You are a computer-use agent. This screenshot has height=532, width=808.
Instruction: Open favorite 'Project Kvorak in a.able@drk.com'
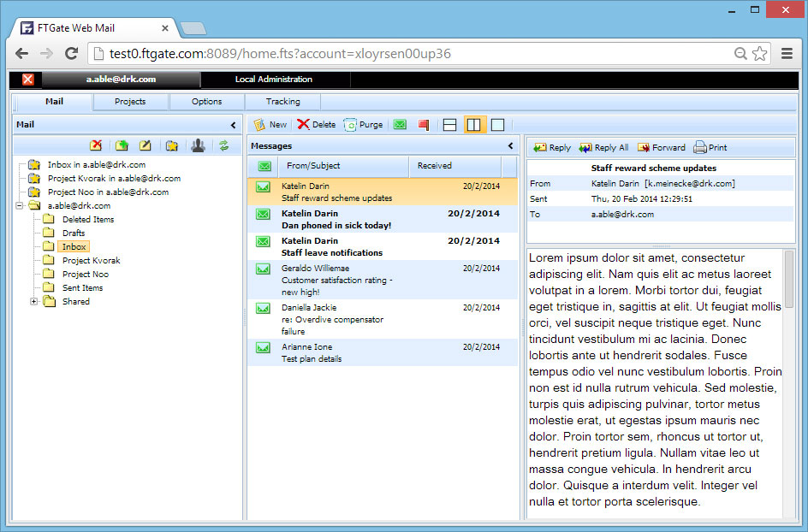(x=115, y=179)
